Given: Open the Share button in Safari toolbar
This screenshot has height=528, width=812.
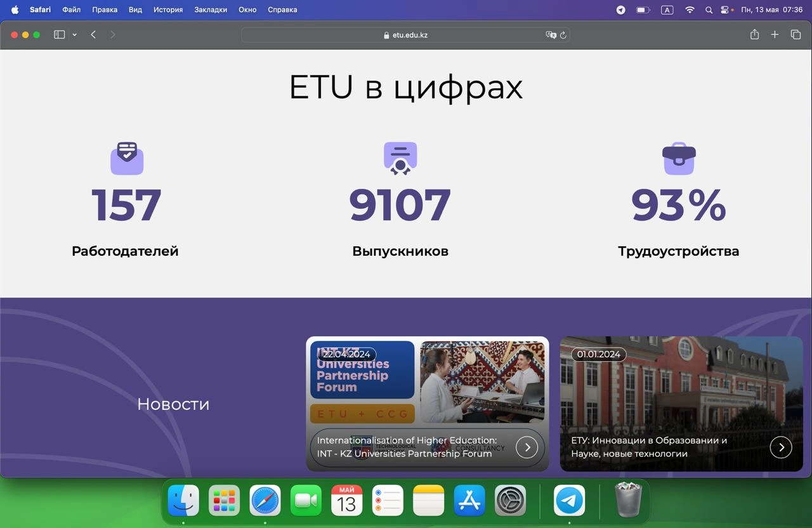Looking at the screenshot, I should point(754,35).
